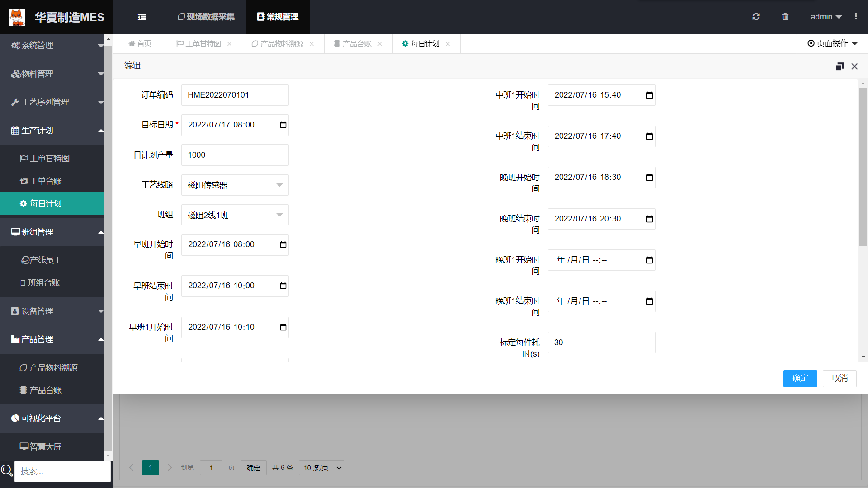Image resolution: width=868 pixels, height=488 pixels.
Task: Close the 产品台账 tab
Action: click(380, 44)
